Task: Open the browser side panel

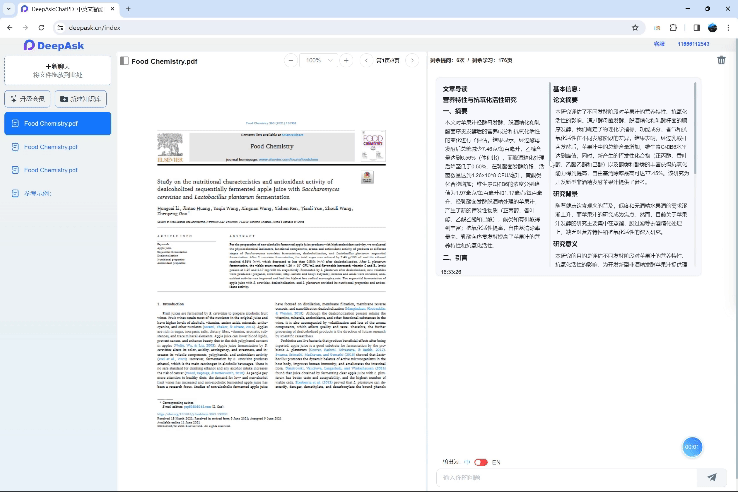Action: pyautogui.click(x=697, y=28)
